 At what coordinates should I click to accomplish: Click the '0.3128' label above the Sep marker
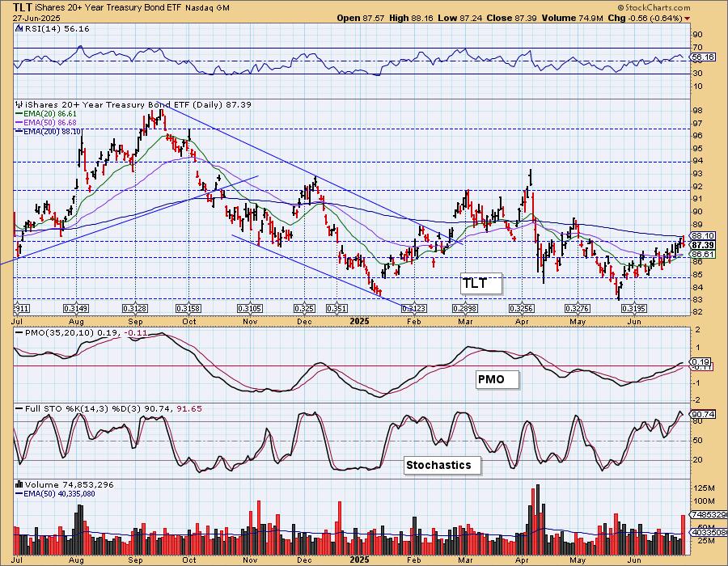[135, 309]
